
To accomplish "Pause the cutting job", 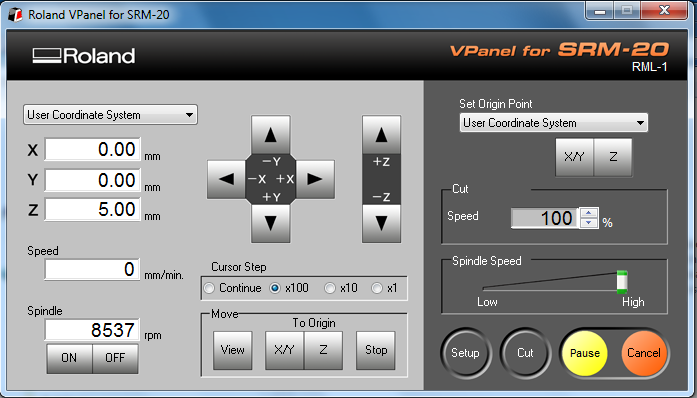I will tap(585, 353).
